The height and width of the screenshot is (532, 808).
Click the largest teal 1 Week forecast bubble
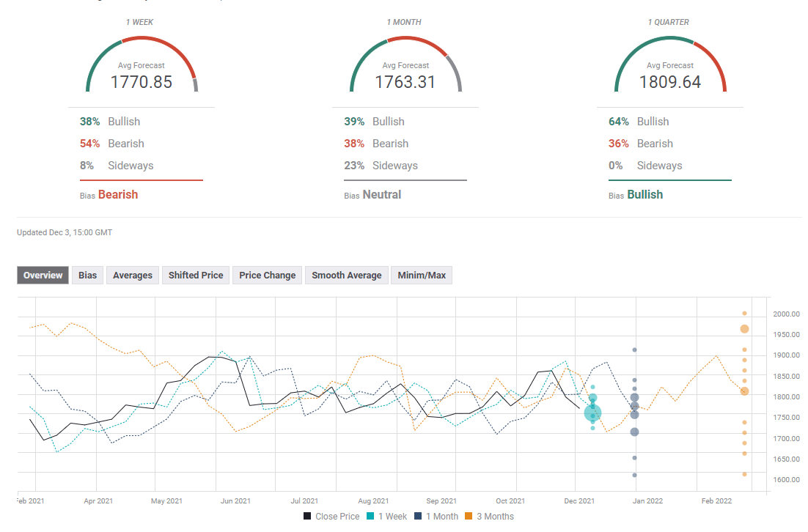592,413
